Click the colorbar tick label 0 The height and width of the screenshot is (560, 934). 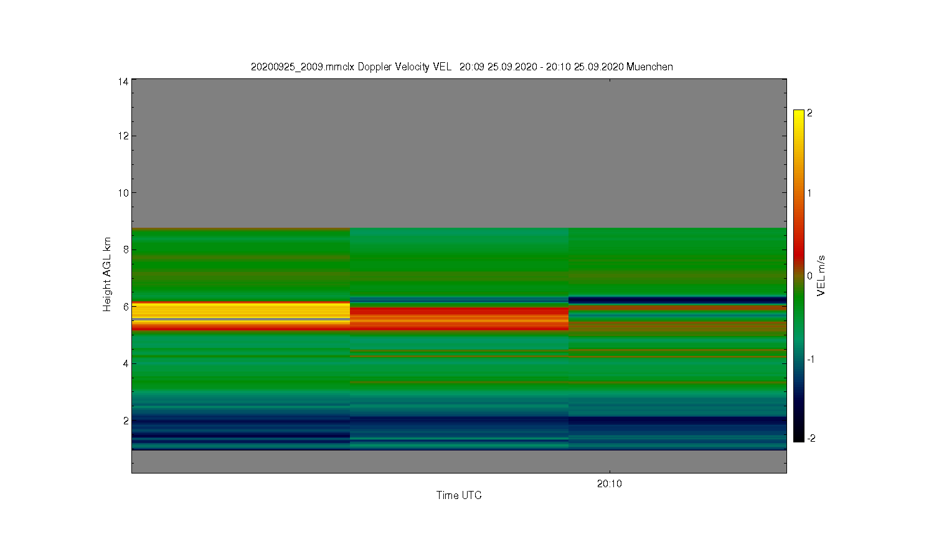(x=809, y=276)
